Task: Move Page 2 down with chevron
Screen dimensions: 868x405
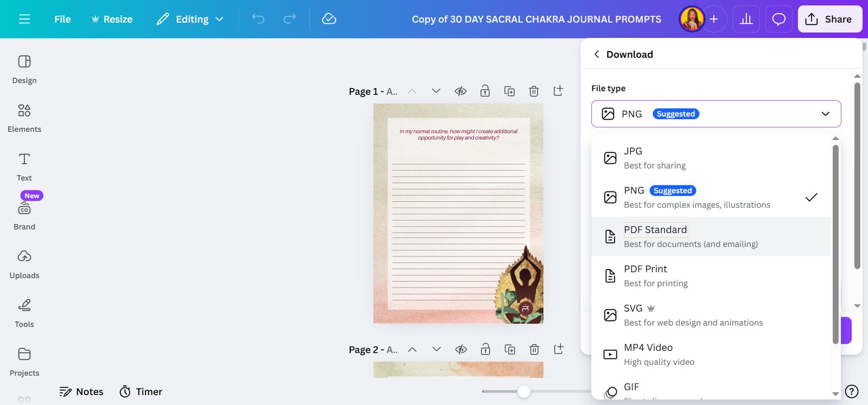Action: pos(437,349)
